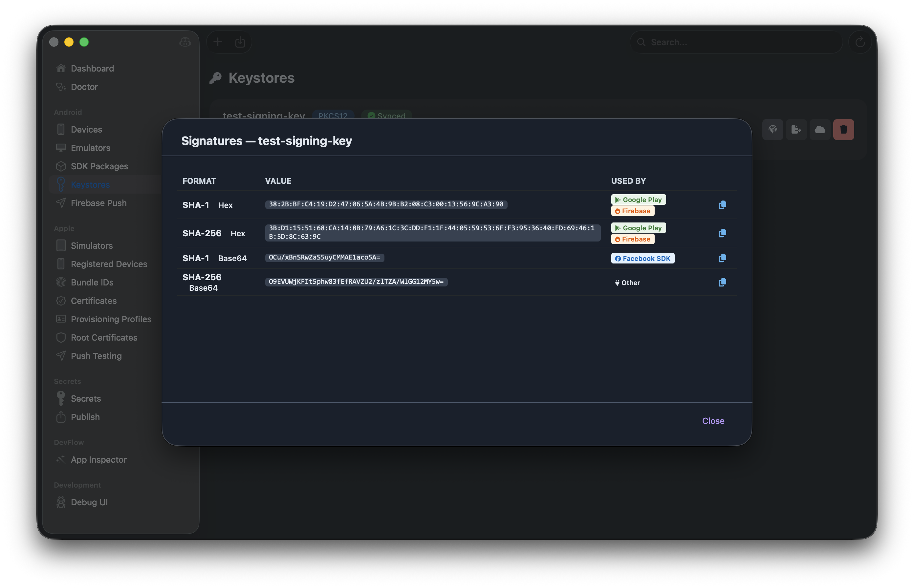This screenshot has height=588, width=914.
Task: Click the Google Play badge in SHA-256 Hex row
Action: click(638, 228)
